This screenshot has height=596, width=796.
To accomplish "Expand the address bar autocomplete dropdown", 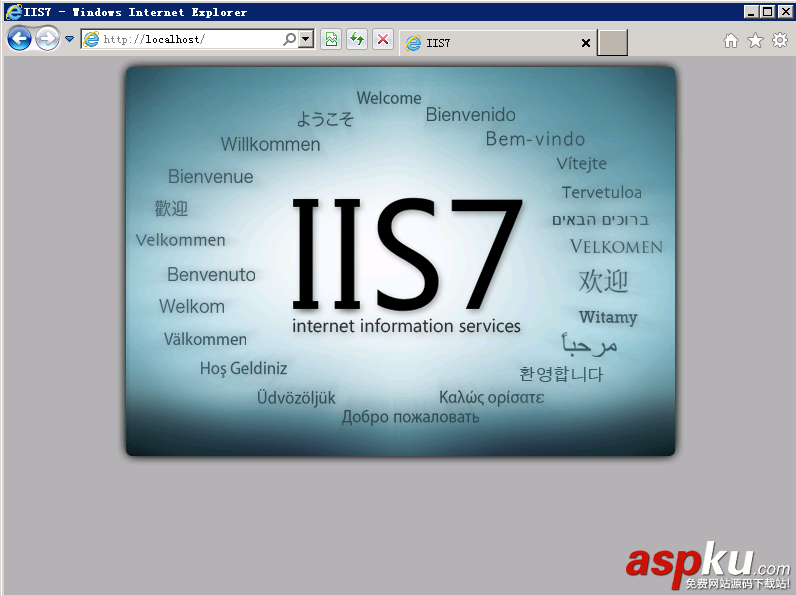I will [x=306, y=39].
